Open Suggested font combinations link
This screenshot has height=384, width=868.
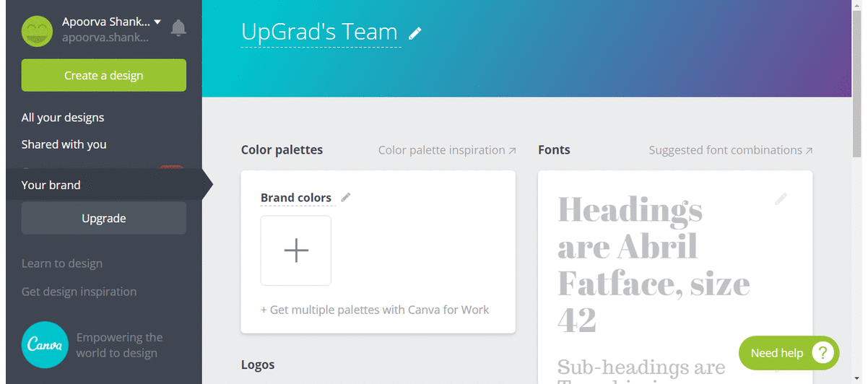click(730, 150)
